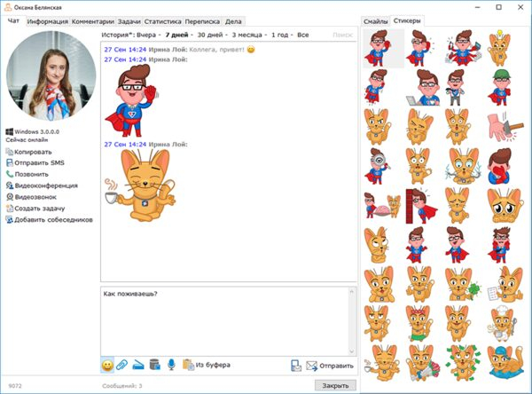Click the 'Закрыть' button
The width and height of the screenshot is (532, 394).
click(335, 385)
